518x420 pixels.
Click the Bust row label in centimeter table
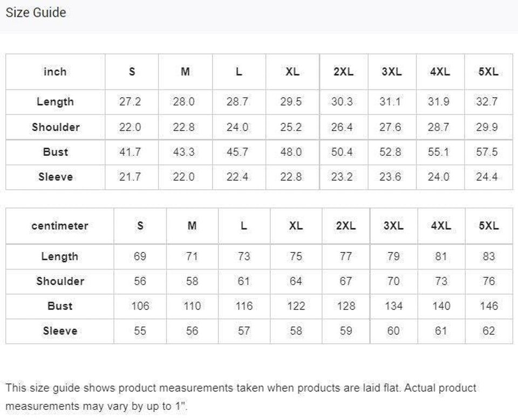pos(60,306)
